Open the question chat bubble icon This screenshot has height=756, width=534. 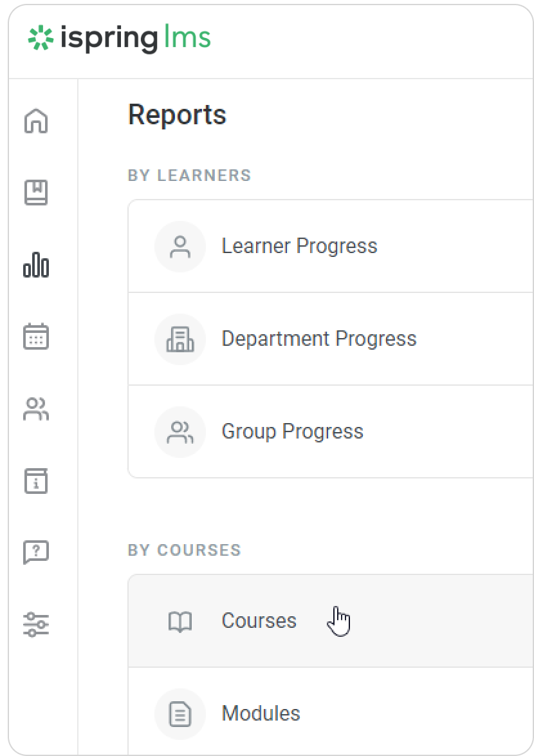(36, 553)
